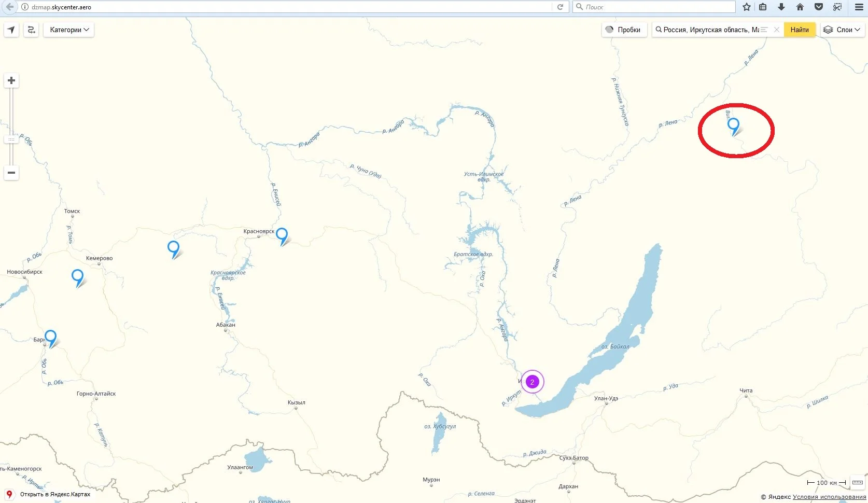Click the bookmarks star in the browser toolbar
The image size is (868, 503).
pos(746,7)
